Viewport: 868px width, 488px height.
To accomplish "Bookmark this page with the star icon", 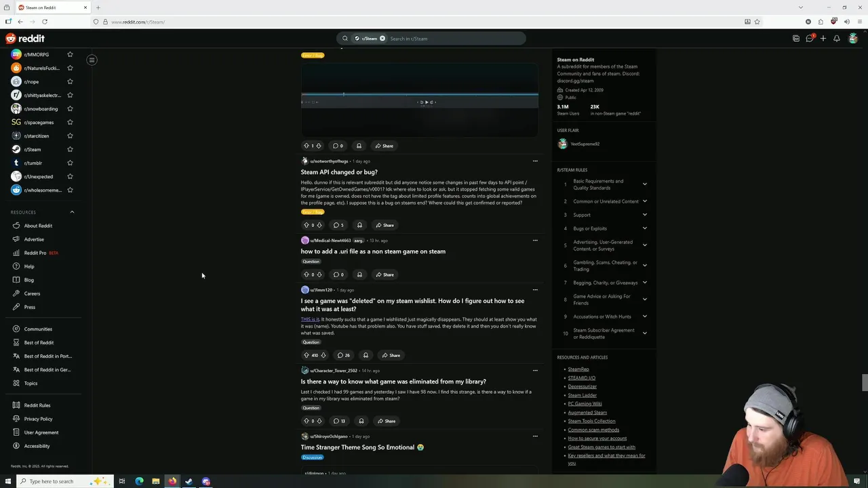I will pos(757,22).
